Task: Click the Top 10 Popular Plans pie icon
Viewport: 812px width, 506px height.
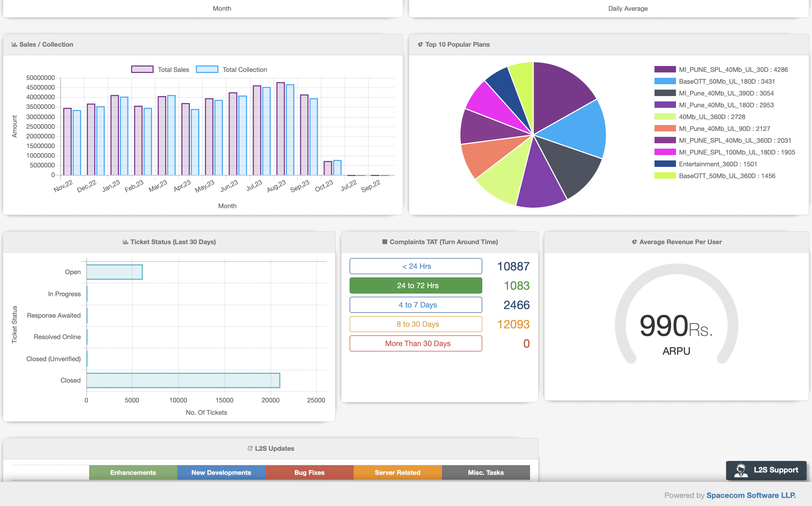Action: pos(420,45)
